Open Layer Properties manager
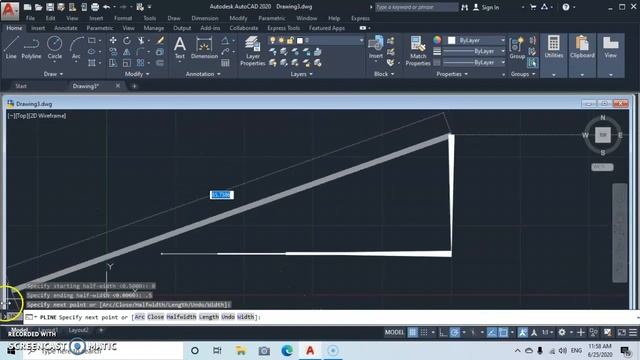This screenshot has height=360, width=640. (253, 51)
